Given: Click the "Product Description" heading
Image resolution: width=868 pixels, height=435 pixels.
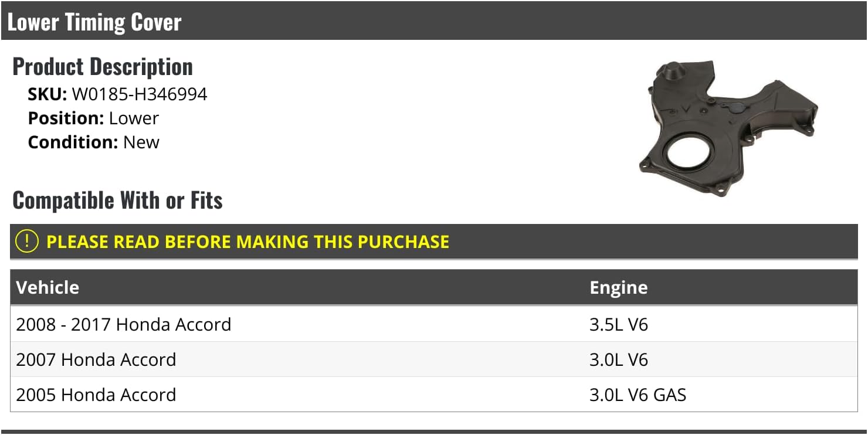Looking at the screenshot, I should 103,67.
